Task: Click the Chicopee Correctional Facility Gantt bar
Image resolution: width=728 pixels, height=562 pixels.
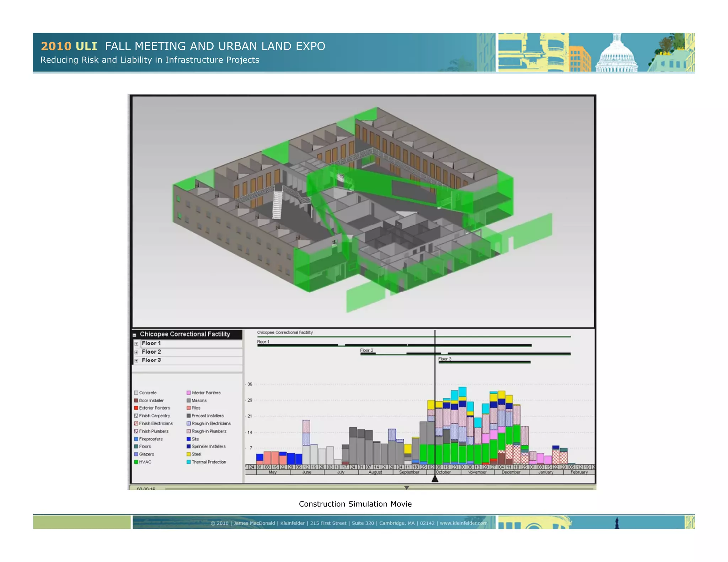Action: tap(414, 336)
